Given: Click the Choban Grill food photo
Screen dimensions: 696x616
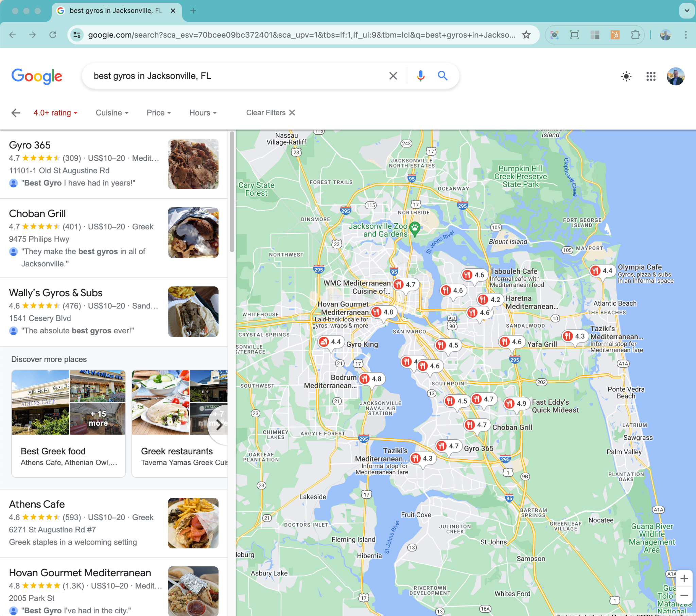Looking at the screenshot, I should tap(193, 233).
